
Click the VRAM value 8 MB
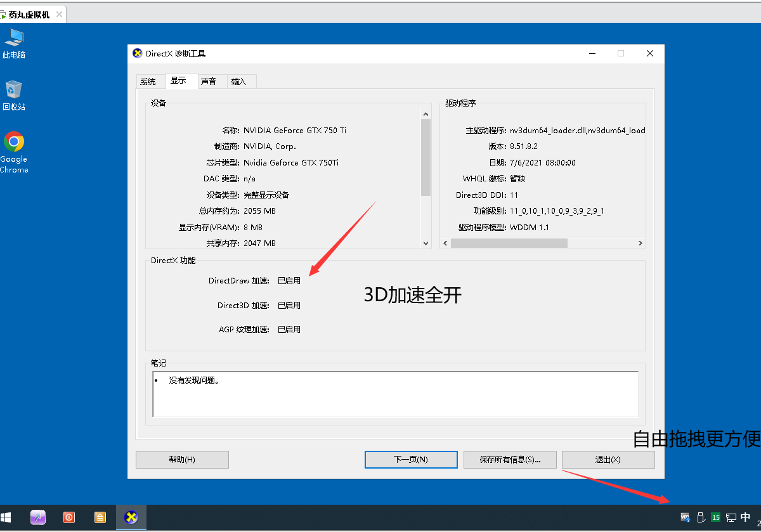pyautogui.click(x=253, y=227)
